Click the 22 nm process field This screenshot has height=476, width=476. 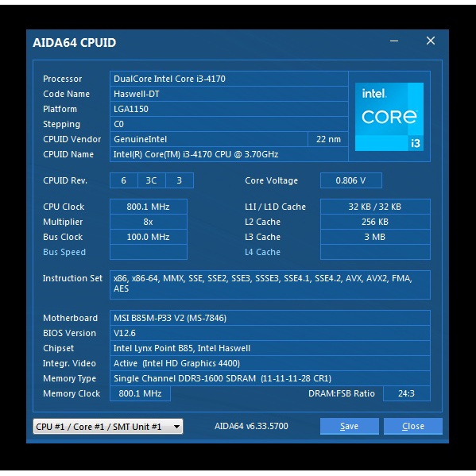click(328, 139)
